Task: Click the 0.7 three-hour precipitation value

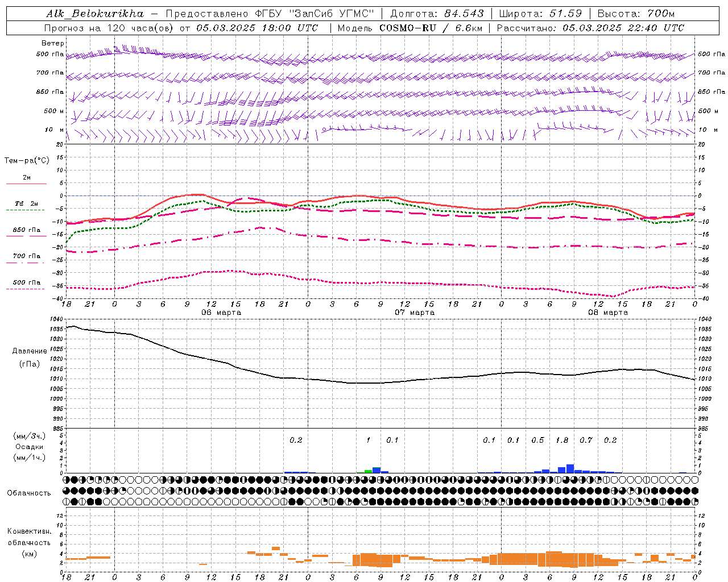Action: click(586, 440)
